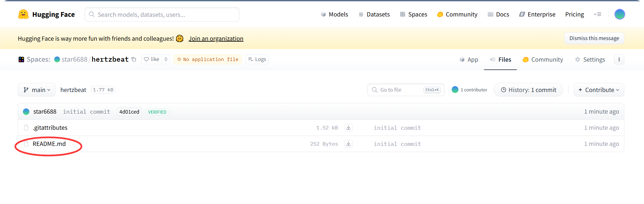Like the hertzbeat space

click(x=152, y=59)
